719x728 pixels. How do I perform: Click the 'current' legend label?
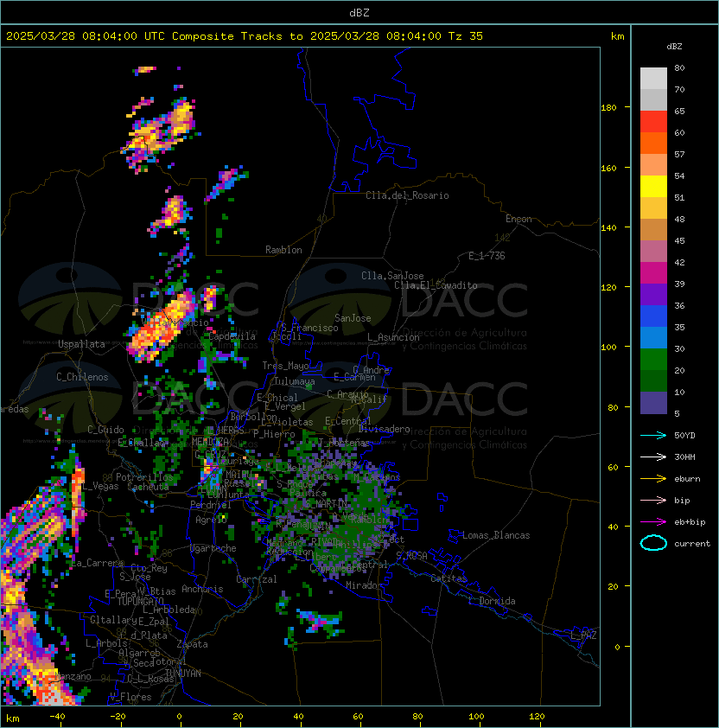pos(692,544)
